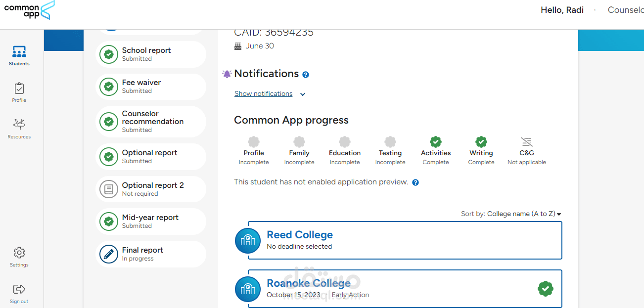
Task: Click the October 15, 2023 deadline text
Action: [293, 295]
